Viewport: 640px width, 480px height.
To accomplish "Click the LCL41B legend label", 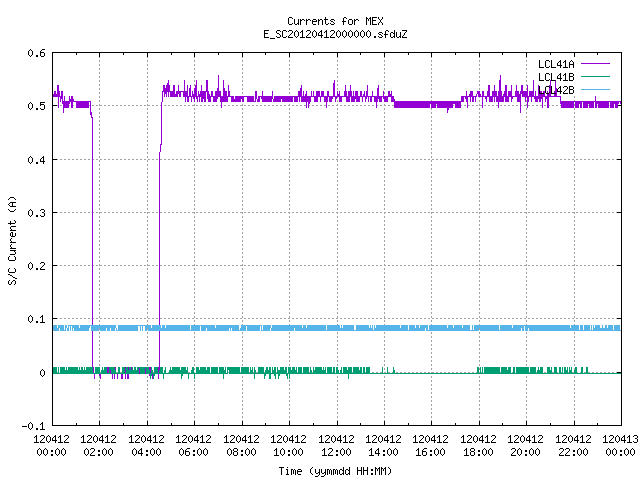I will coord(556,77).
